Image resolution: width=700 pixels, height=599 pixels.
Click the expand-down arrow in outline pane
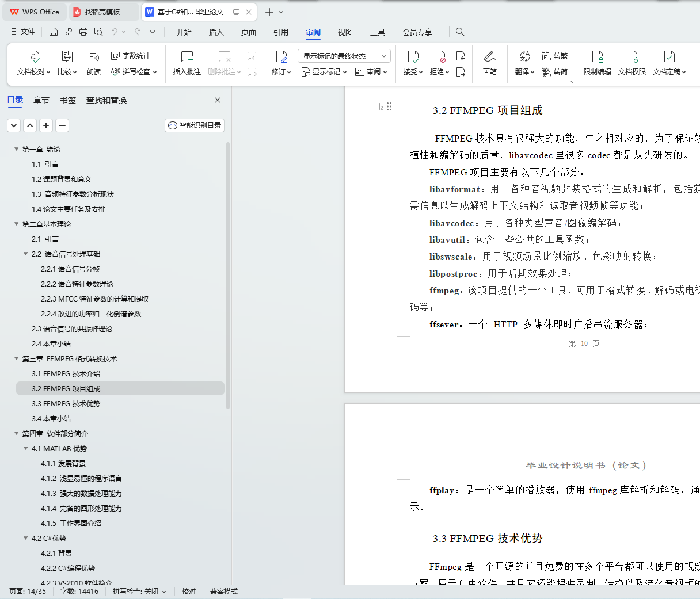(x=14, y=125)
